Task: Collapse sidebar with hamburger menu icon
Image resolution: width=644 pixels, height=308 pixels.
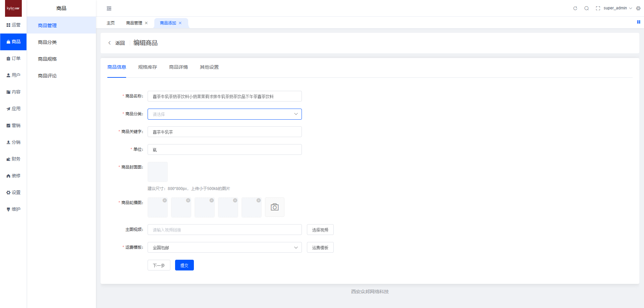Action: [x=109, y=8]
